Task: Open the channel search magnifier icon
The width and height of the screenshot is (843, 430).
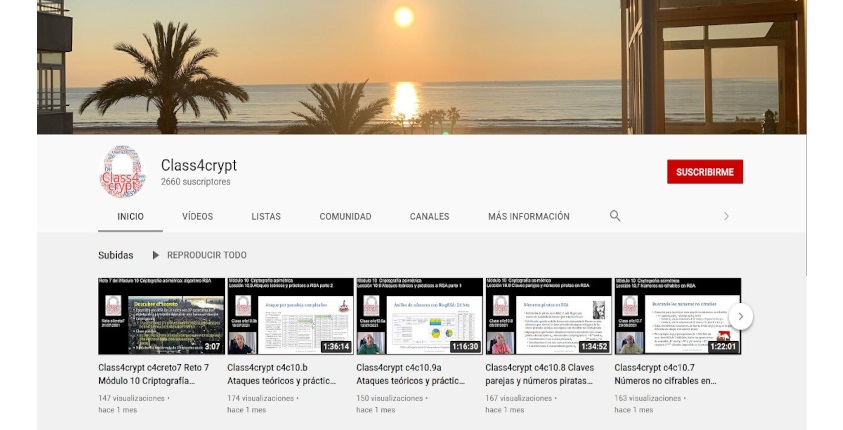Action: coord(615,216)
